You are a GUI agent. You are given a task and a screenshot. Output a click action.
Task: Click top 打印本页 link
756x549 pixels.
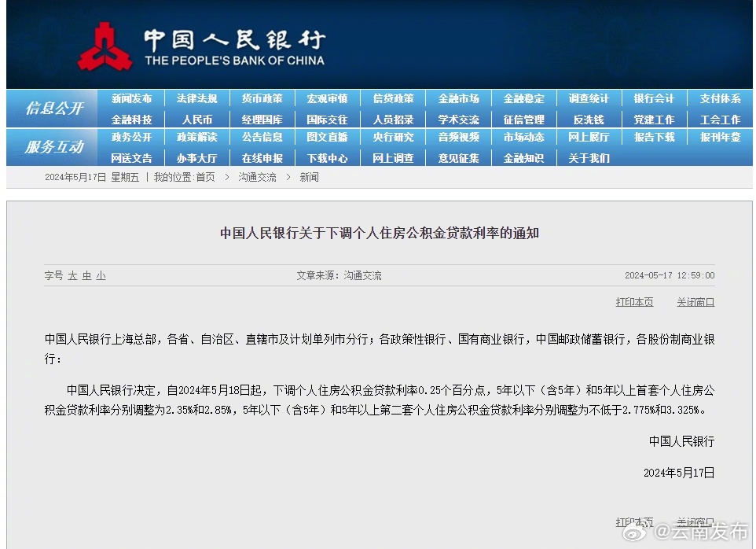(x=634, y=302)
